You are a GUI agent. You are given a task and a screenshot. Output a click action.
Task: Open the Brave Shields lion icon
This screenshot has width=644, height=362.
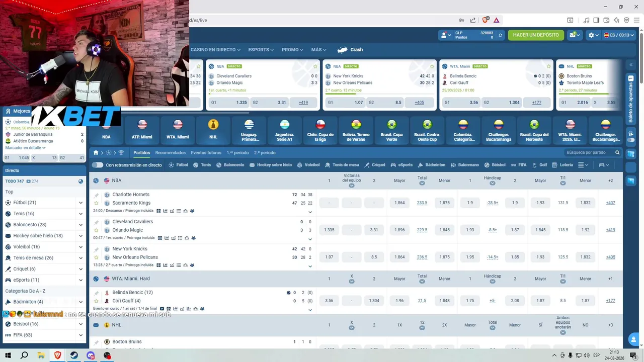[485, 20]
